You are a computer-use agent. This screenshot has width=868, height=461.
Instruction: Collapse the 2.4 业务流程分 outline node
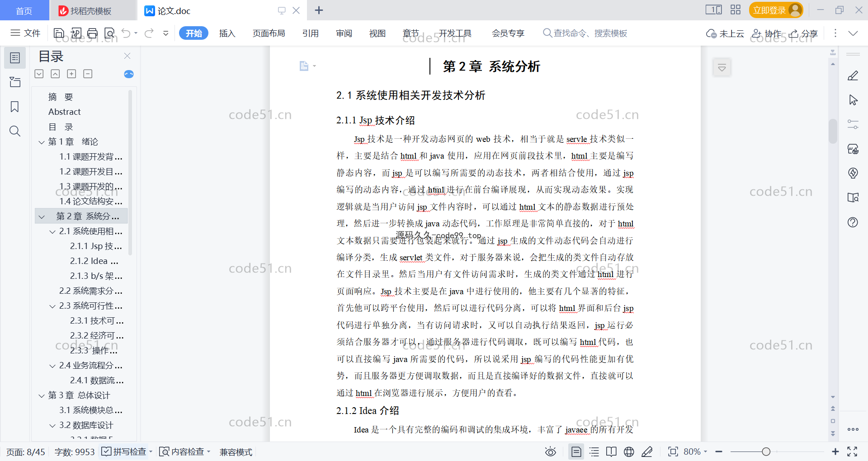tap(52, 366)
